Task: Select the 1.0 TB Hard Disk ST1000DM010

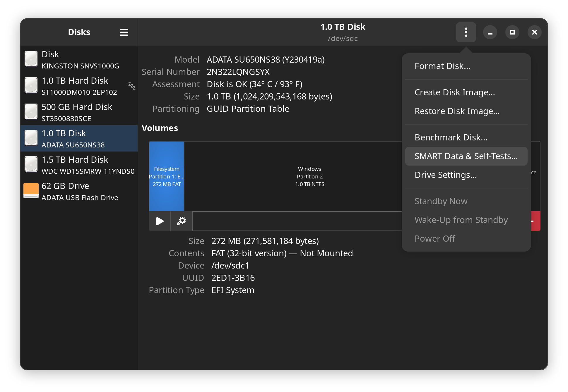Action: (79, 86)
